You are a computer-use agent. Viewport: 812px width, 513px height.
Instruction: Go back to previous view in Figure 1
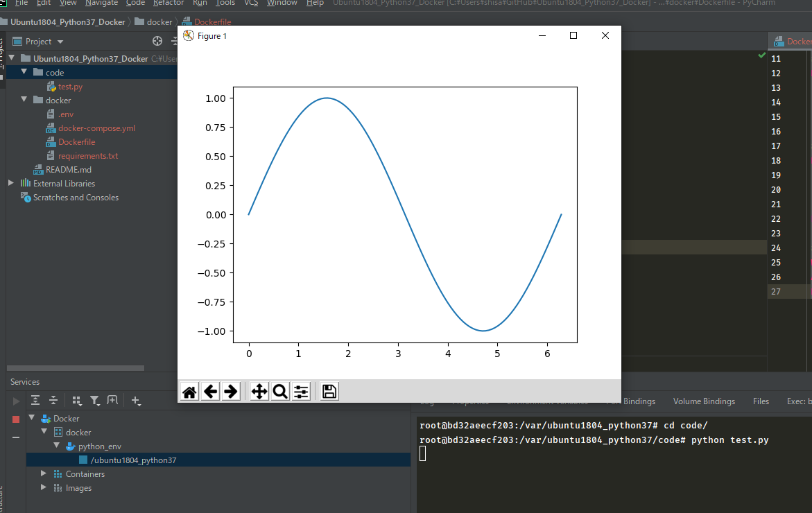pos(210,392)
